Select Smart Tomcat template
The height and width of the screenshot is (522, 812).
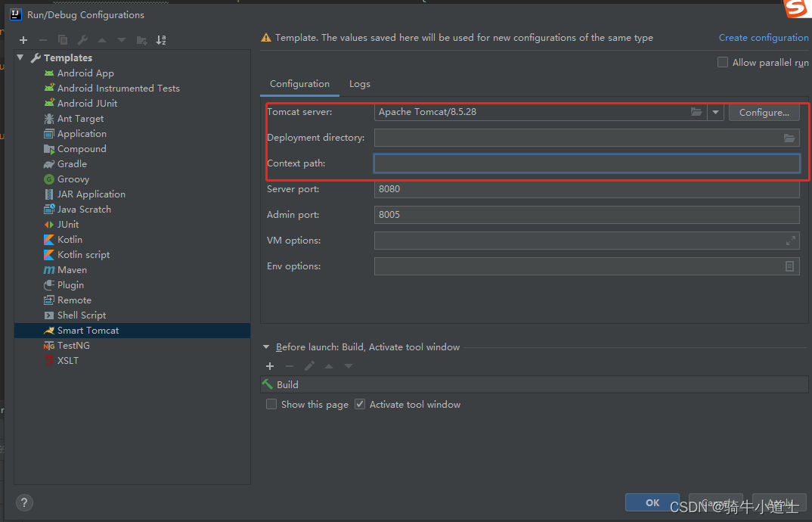[132, 330]
